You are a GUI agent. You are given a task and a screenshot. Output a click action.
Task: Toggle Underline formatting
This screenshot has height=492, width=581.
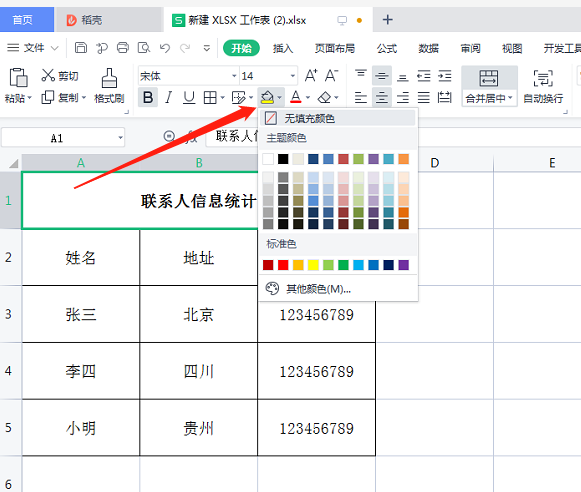pyautogui.click(x=189, y=97)
